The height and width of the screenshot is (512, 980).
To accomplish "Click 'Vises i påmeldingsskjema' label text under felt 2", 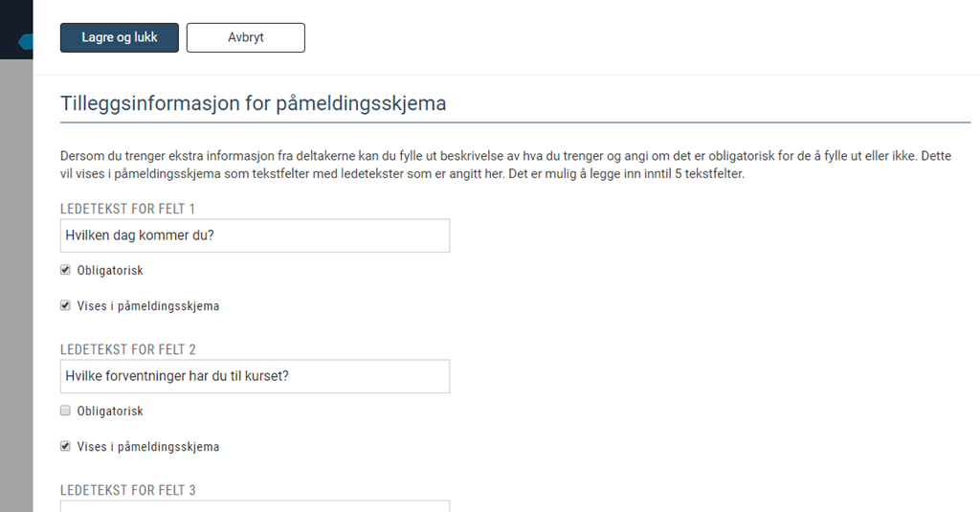I will (x=148, y=447).
